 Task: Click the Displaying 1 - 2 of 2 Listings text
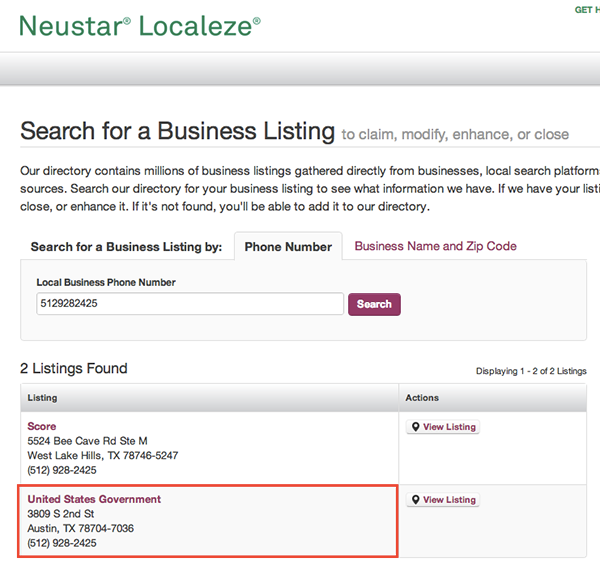click(531, 371)
